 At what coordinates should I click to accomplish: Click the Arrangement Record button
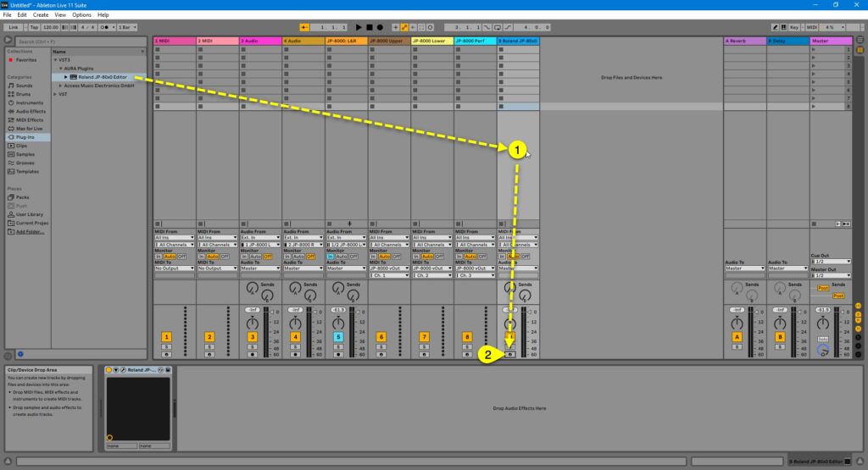click(x=380, y=27)
